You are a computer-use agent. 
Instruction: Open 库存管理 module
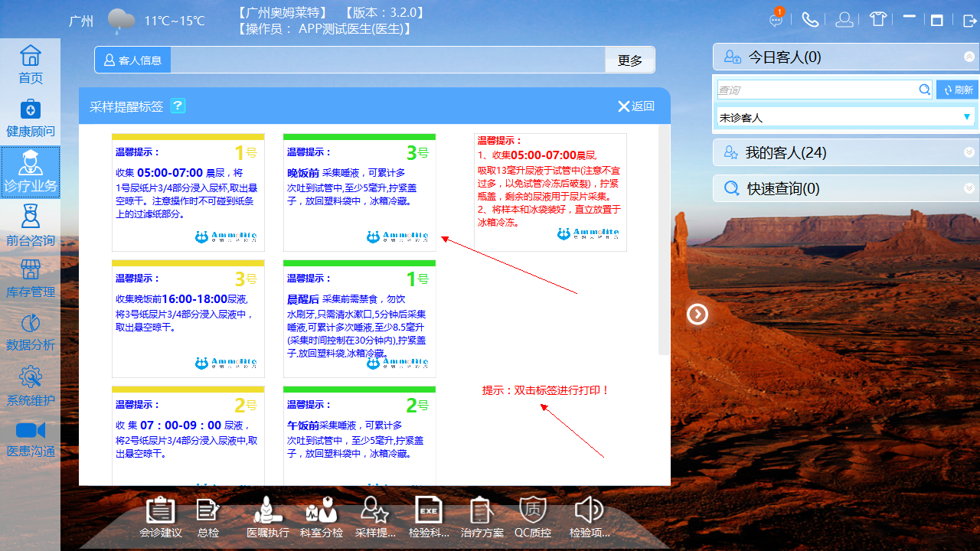click(31, 279)
